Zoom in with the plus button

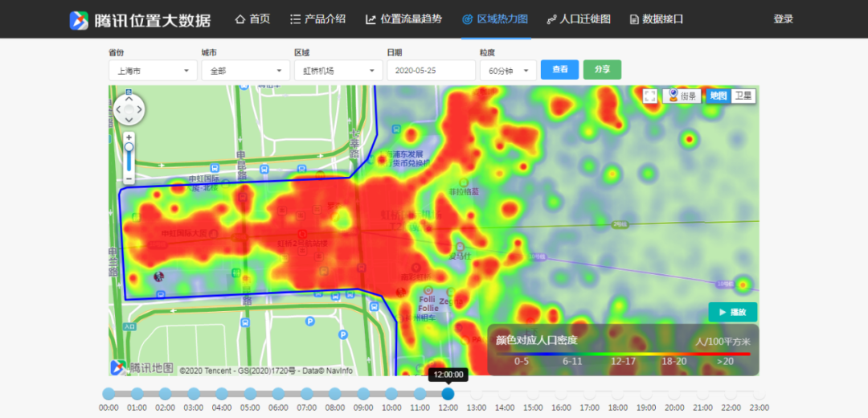(129, 137)
